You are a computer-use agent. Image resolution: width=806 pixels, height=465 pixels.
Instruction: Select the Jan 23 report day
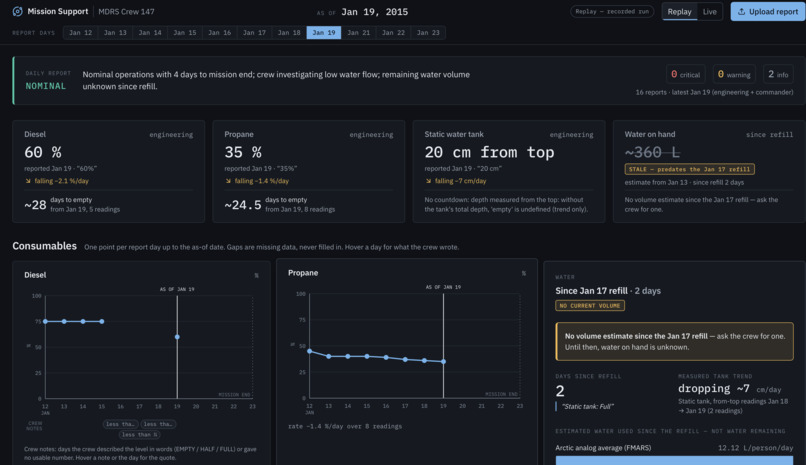(428, 32)
